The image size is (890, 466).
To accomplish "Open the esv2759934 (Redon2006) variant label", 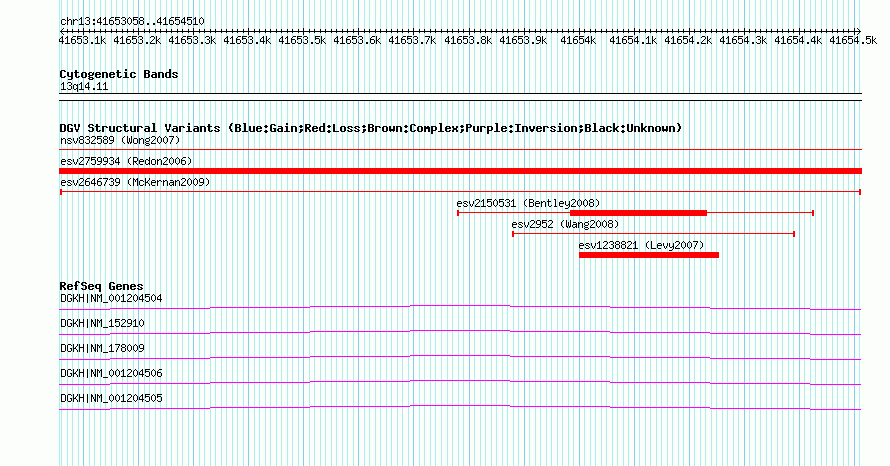I will [x=126, y=161].
